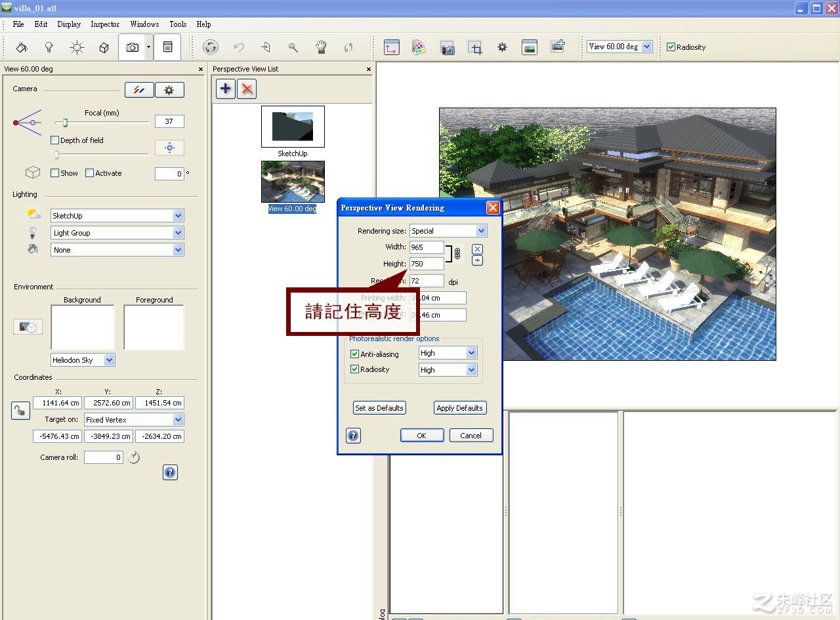Open help in Perspective View Rendering dialog
This screenshot has width=840, height=620.
tap(353, 436)
